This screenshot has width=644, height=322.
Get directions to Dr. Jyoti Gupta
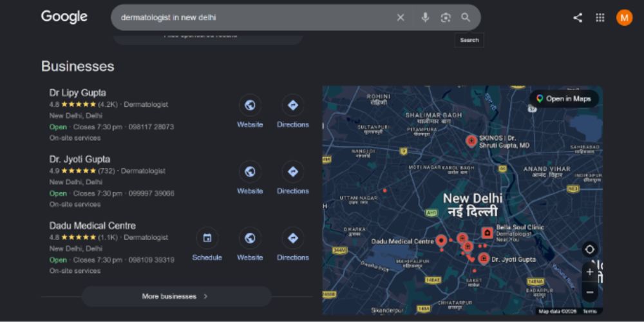pos(293,172)
